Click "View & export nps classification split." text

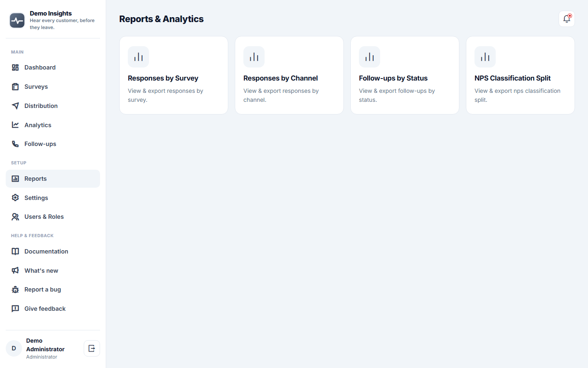pyautogui.click(x=517, y=95)
